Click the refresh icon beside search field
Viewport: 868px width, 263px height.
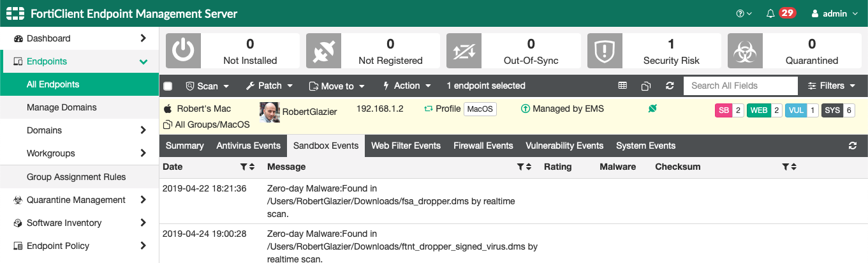pos(670,86)
